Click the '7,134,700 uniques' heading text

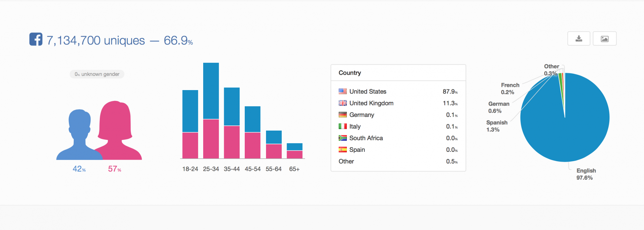pos(96,41)
